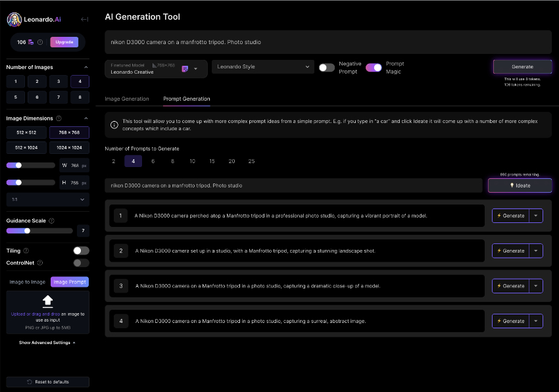Generate image from prompt 1
Viewport: 559px width, 392px height.
pyautogui.click(x=511, y=216)
